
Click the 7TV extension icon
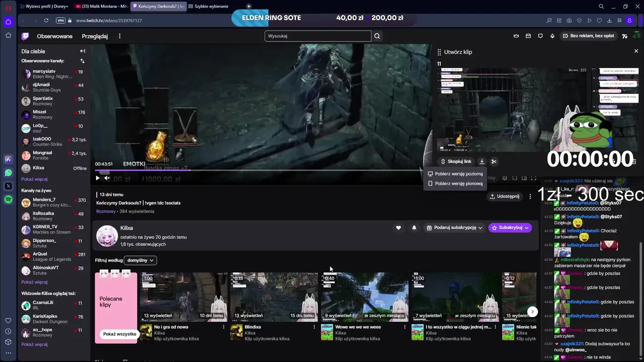pos(625,36)
